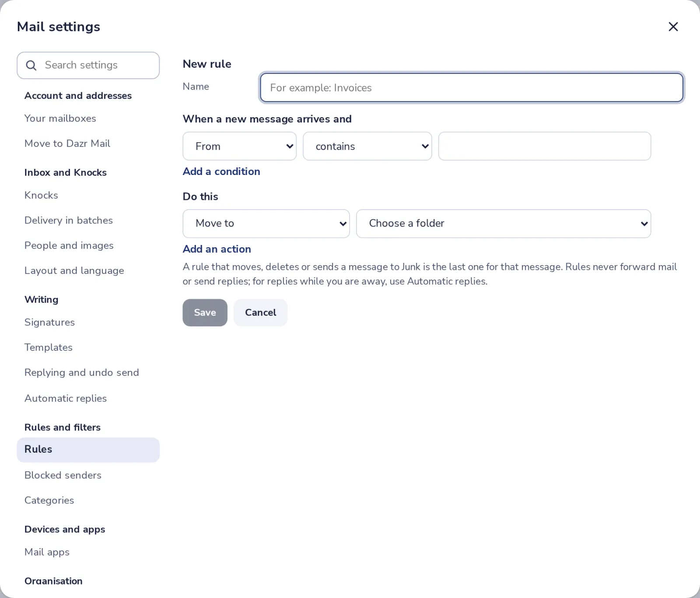Click the search magnifier icon
Viewport: 700px width, 598px height.
pyautogui.click(x=31, y=66)
